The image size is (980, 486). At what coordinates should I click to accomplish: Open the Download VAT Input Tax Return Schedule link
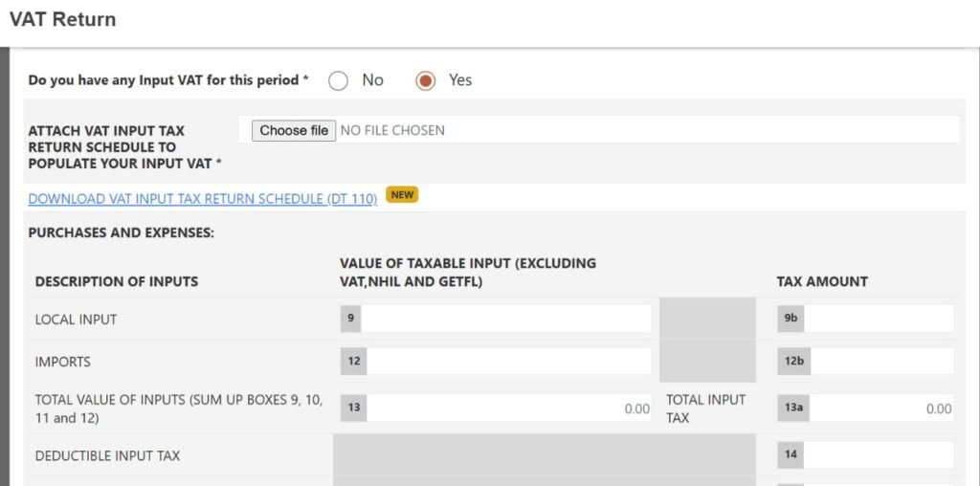pyautogui.click(x=203, y=199)
